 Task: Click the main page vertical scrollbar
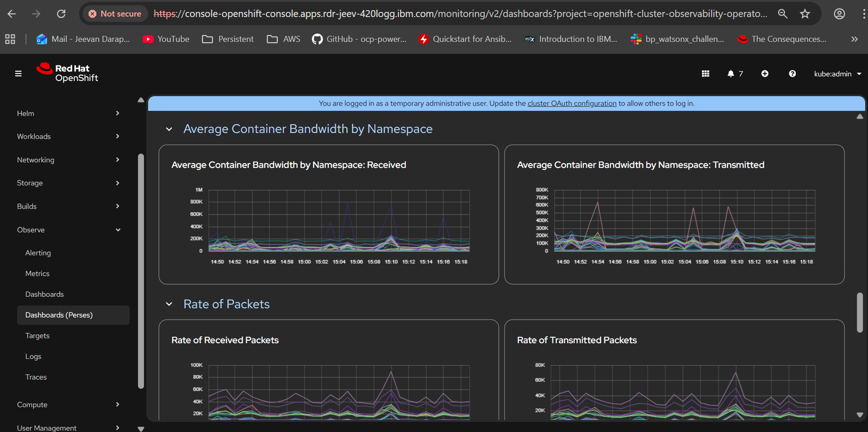point(859,312)
